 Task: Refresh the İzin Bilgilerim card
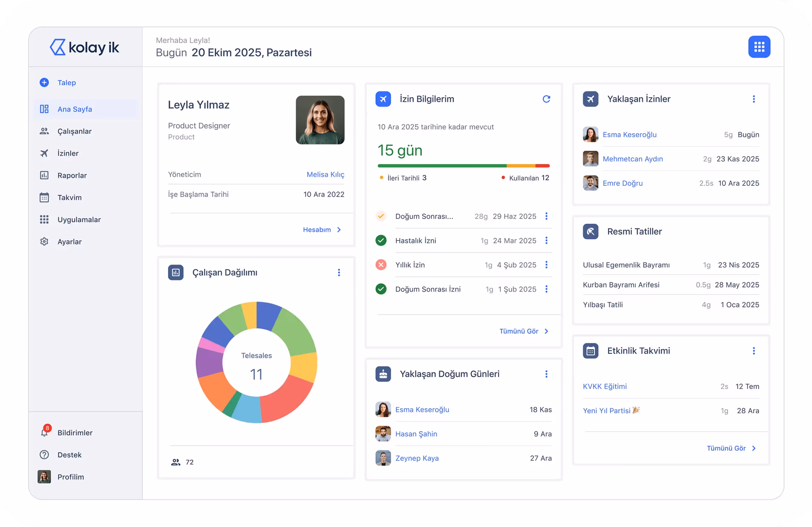click(546, 99)
